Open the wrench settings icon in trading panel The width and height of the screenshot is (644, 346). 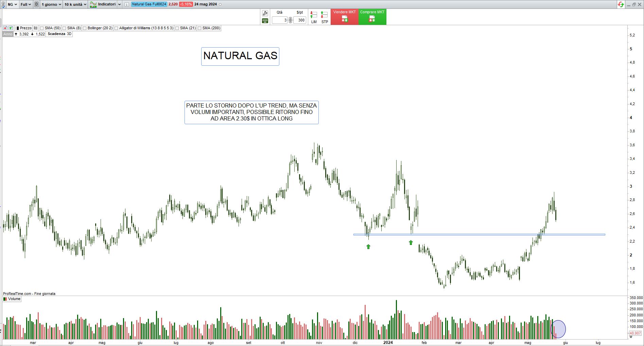[265, 13]
